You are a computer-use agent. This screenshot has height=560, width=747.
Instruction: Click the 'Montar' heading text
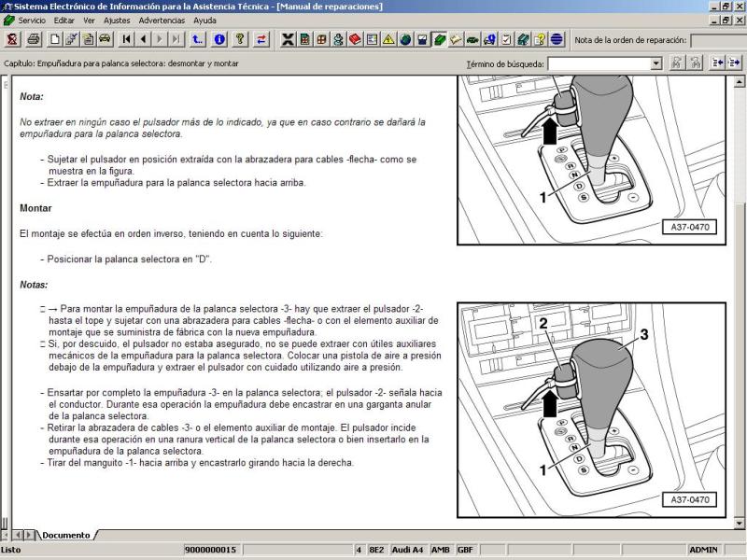click(35, 208)
